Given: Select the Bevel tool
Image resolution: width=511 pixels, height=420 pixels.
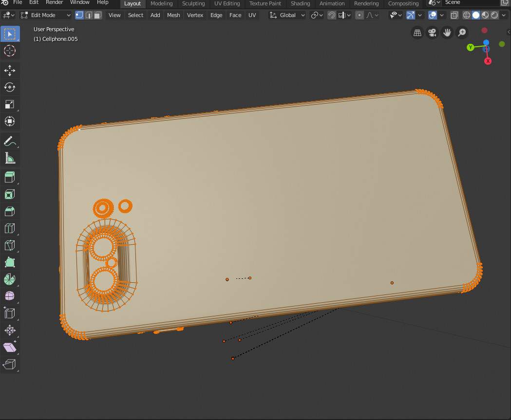Looking at the screenshot, I should click(x=10, y=211).
